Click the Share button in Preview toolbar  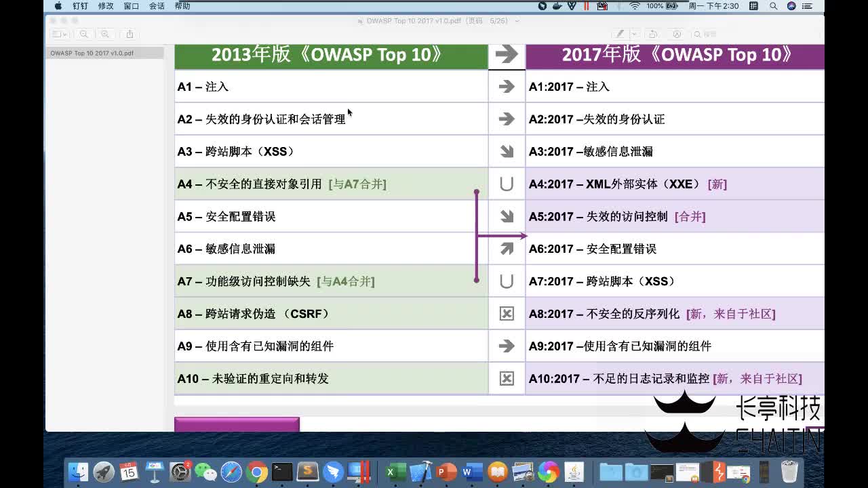[x=130, y=34]
